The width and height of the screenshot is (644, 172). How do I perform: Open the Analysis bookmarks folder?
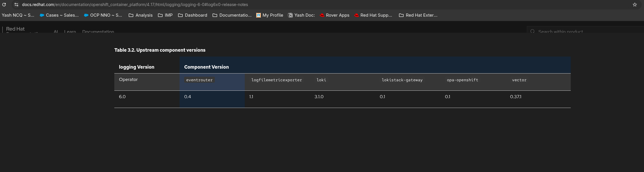click(x=141, y=15)
